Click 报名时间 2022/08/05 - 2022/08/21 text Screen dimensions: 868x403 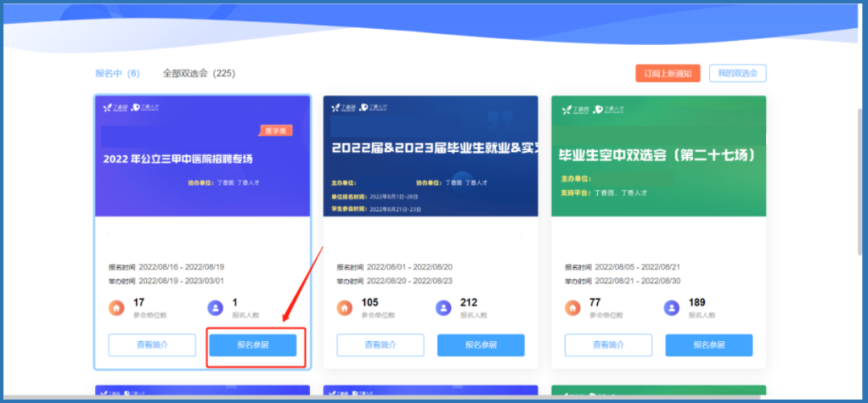click(x=623, y=266)
